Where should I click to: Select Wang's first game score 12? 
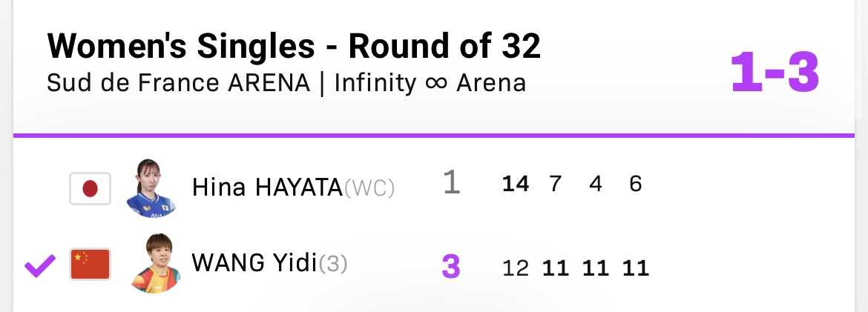[516, 269]
